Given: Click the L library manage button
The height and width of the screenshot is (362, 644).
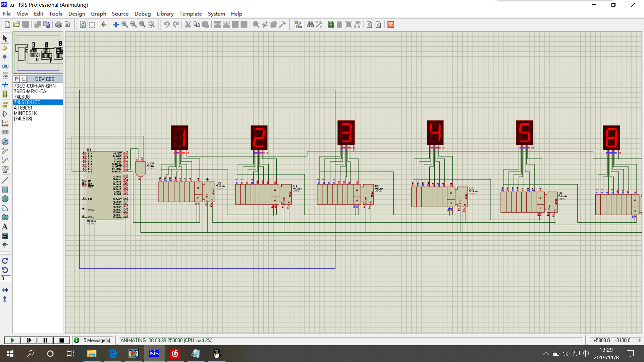Looking at the screenshot, I should pos(23,79).
